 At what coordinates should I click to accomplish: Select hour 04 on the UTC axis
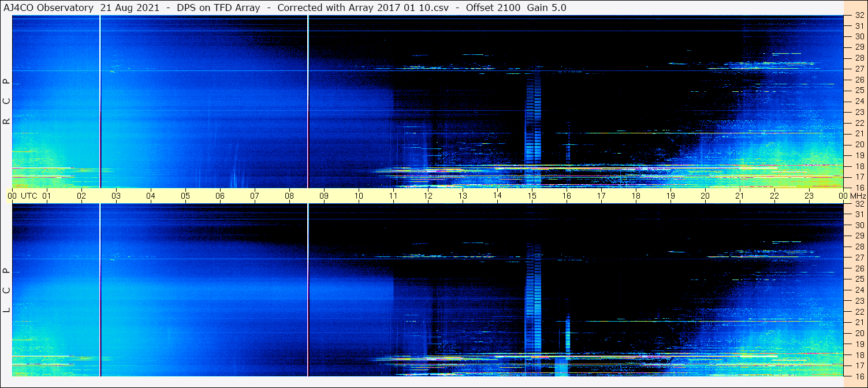coord(151,196)
